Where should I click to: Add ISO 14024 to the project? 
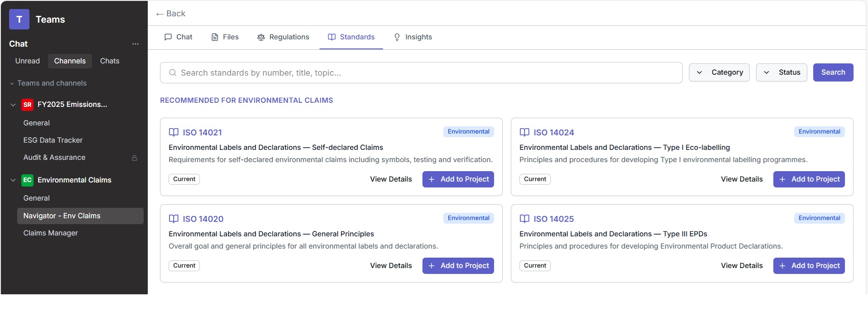tap(809, 179)
